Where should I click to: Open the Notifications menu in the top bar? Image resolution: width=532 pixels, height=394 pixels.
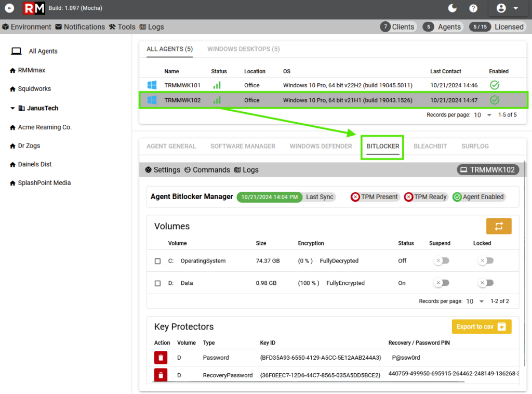pyautogui.click(x=80, y=27)
